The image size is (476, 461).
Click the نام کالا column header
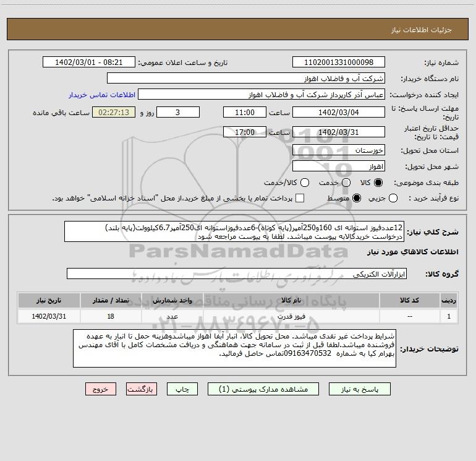[291, 300]
